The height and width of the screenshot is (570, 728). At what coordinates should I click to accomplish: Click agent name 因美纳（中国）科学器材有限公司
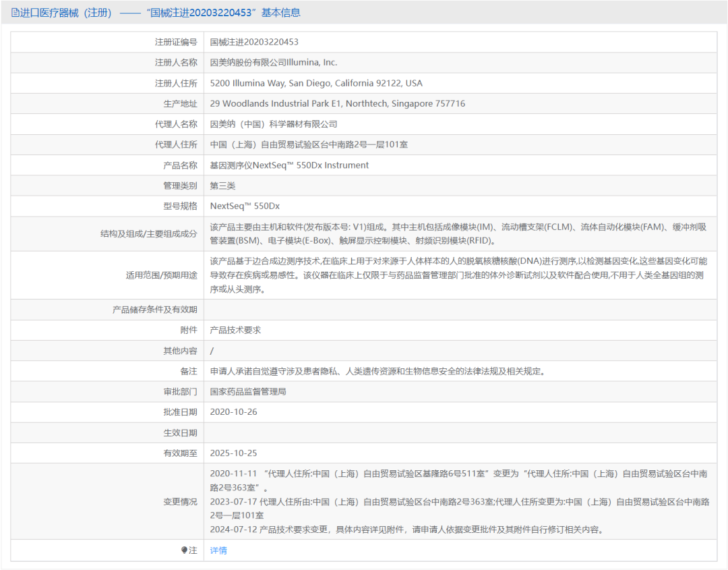coord(274,124)
